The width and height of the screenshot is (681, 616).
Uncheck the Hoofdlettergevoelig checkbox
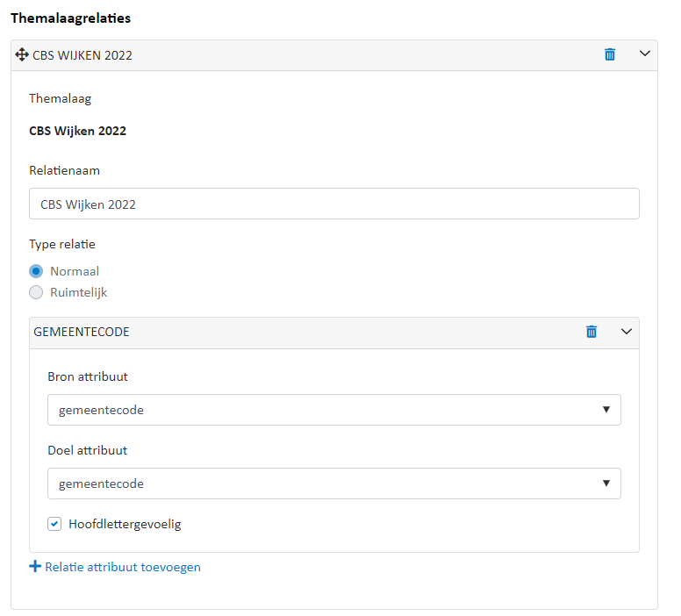[x=54, y=524]
